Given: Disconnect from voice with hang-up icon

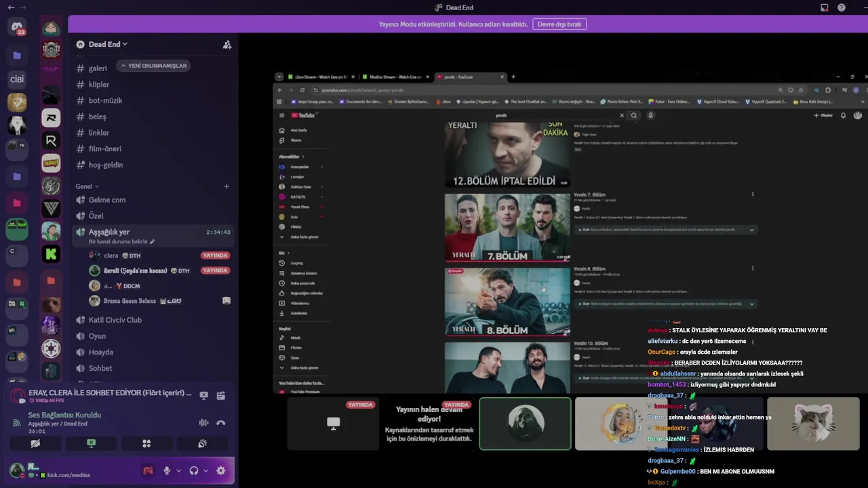Looking at the screenshot, I should click(x=220, y=423).
